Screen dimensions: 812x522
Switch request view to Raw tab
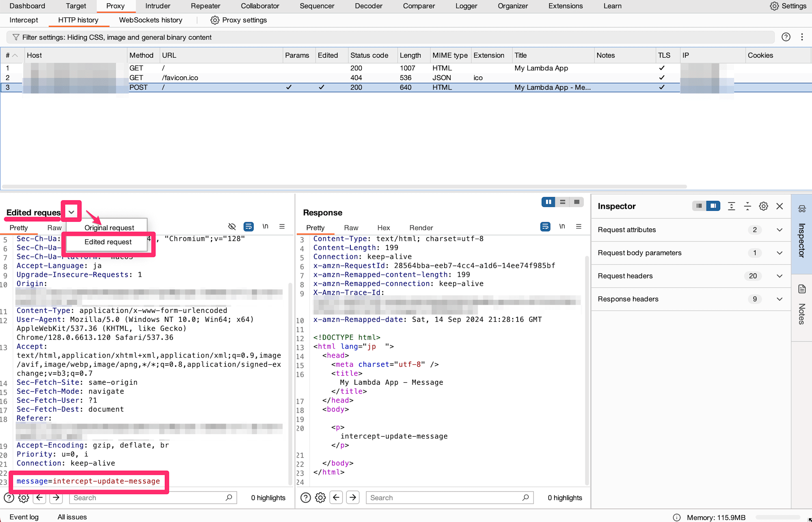54,227
